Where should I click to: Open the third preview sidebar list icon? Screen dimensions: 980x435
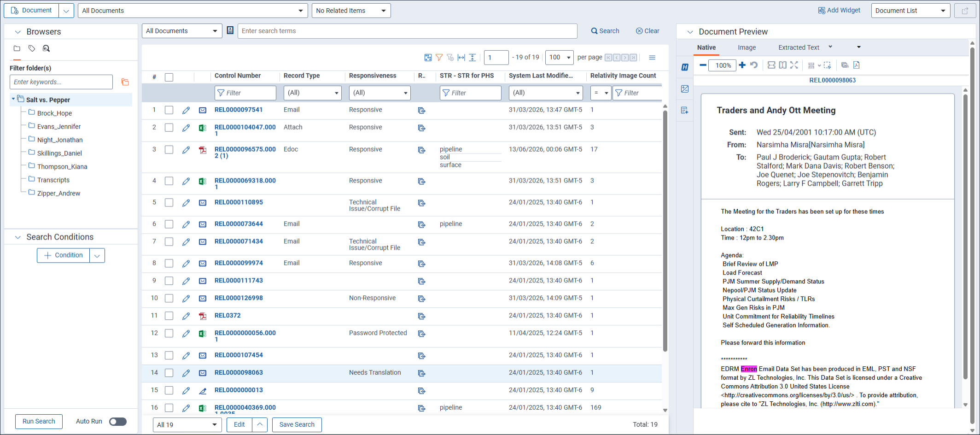pos(685,111)
